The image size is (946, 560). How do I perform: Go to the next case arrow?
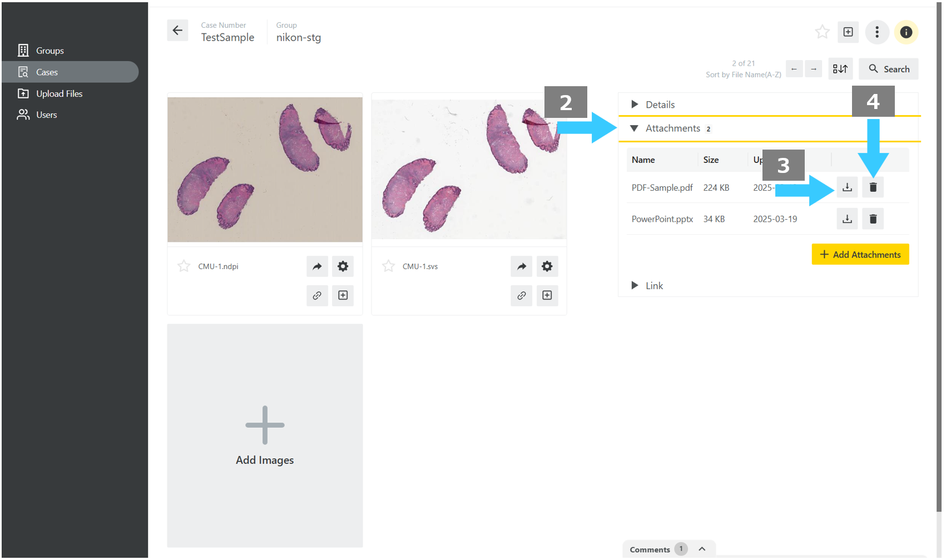[x=814, y=69]
